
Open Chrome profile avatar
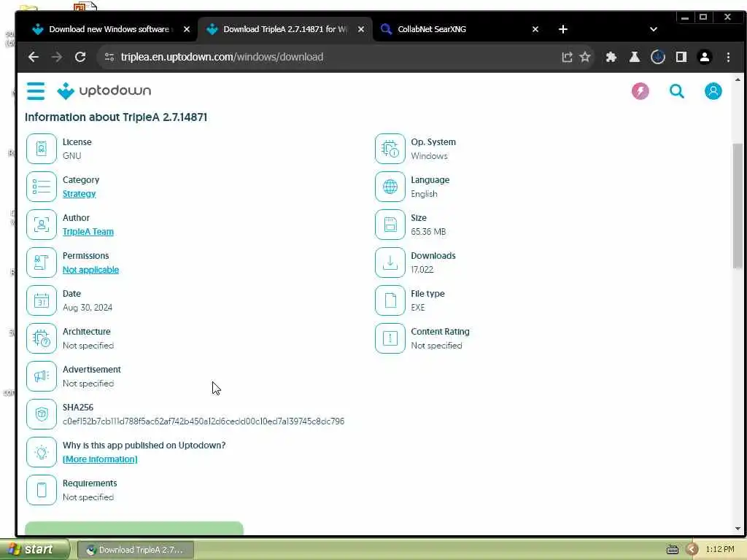[704, 57]
